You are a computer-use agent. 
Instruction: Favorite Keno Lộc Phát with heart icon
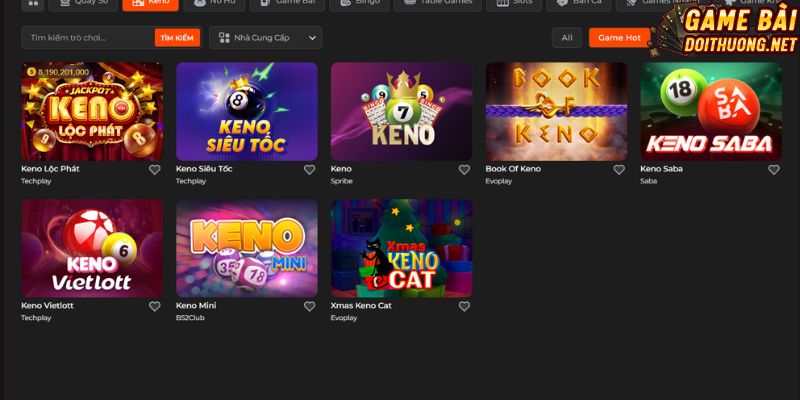coord(155,170)
